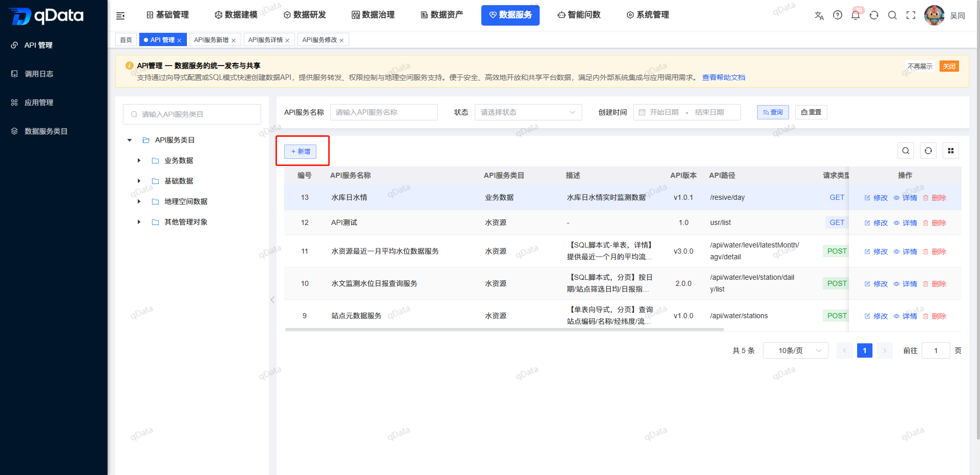
Task: Click the horizontal table scrollbar
Action: tap(504, 329)
